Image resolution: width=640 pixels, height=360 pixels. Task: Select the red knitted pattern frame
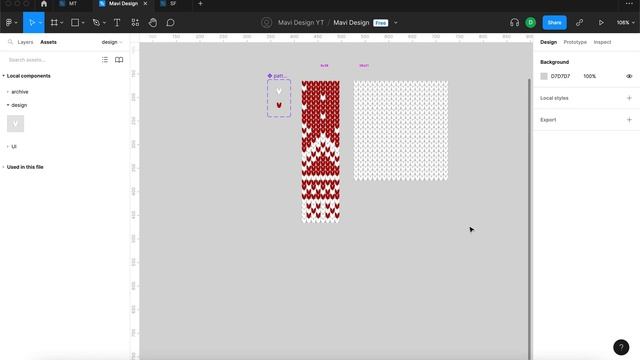pos(320,151)
